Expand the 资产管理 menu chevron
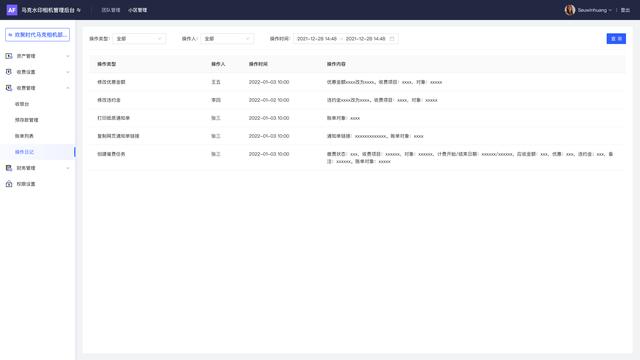The width and height of the screenshot is (640, 360). click(x=68, y=56)
